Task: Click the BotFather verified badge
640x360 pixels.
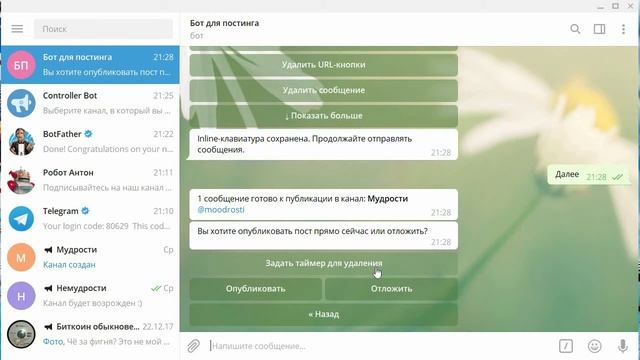Action: click(88, 134)
